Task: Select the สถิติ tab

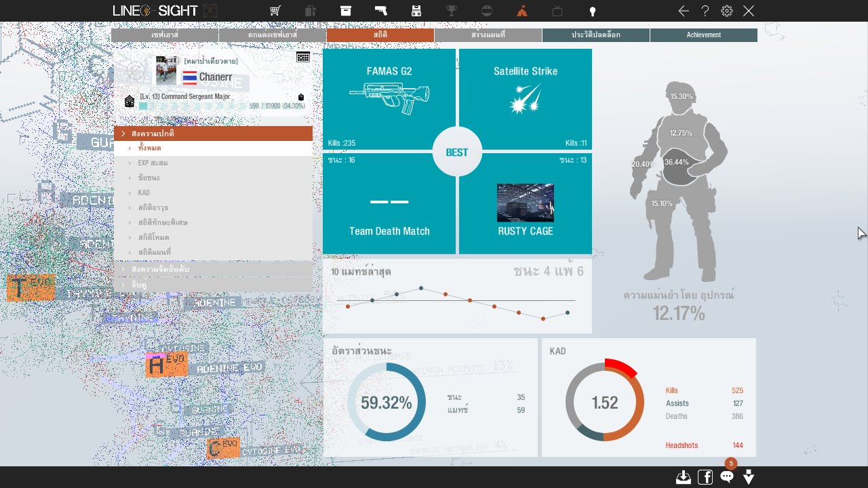Action: [x=380, y=35]
